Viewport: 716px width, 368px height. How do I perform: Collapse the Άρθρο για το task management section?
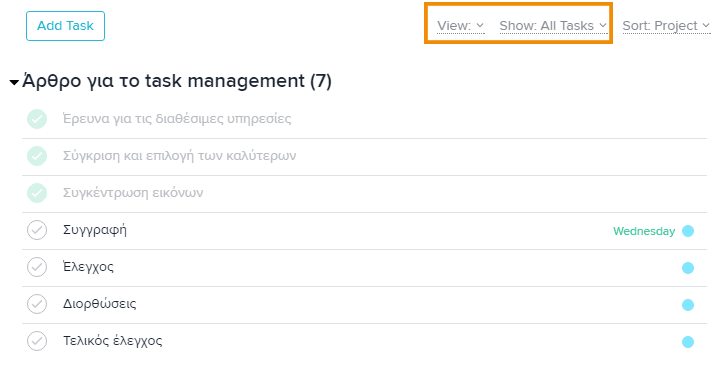14,83
